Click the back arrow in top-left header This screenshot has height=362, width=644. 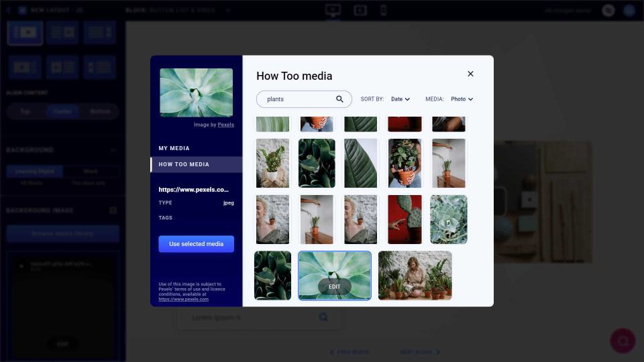[9, 10]
